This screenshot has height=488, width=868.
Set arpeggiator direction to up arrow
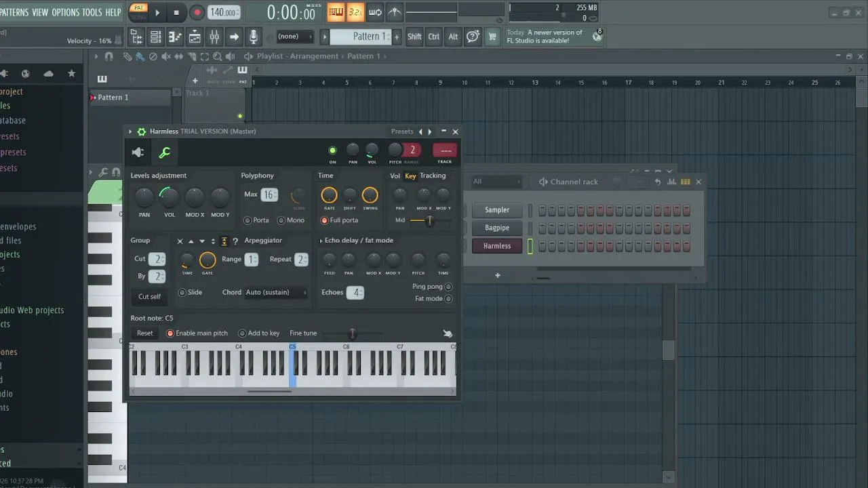tap(191, 241)
